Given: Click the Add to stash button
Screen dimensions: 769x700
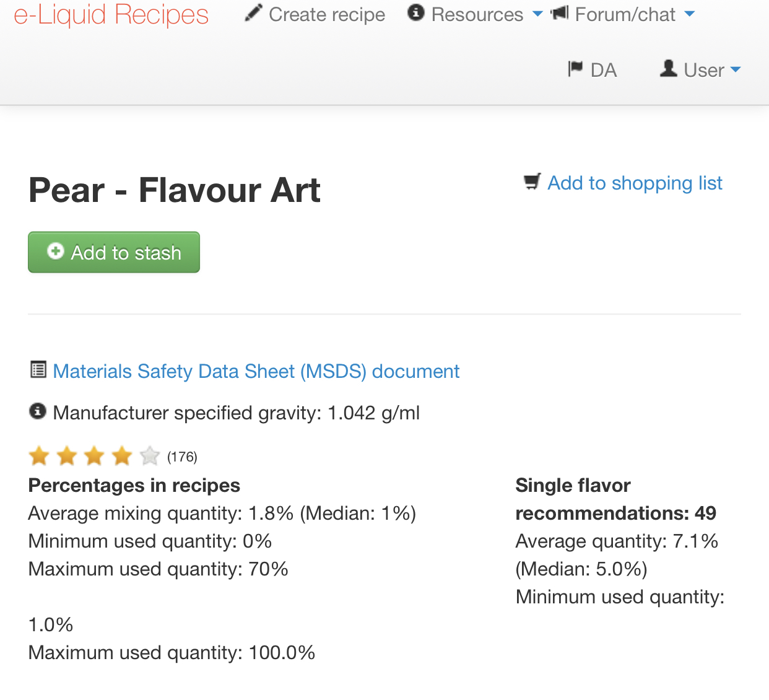Looking at the screenshot, I should point(114,252).
